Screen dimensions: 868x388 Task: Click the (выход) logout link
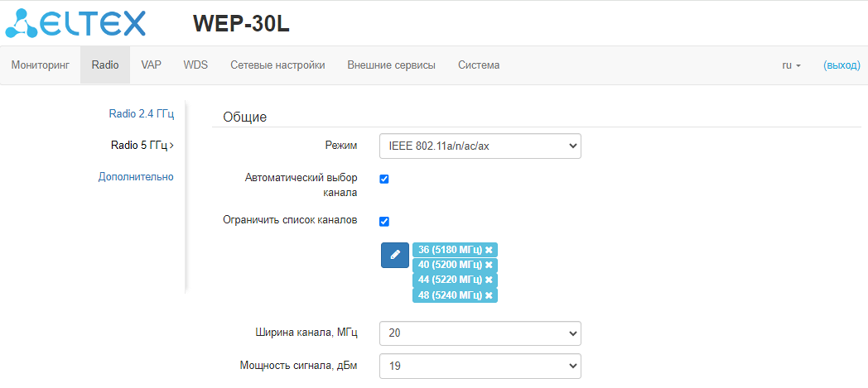coord(842,65)
